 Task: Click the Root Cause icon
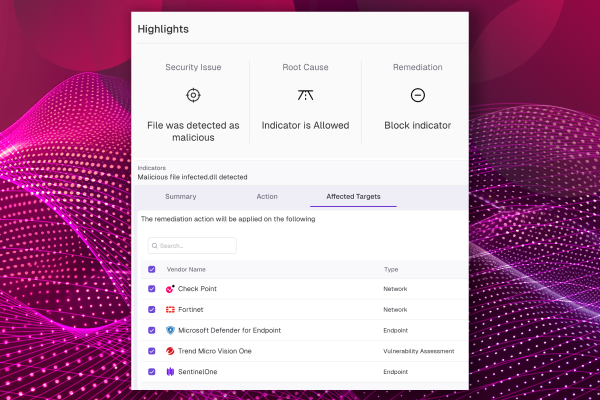coord(305,95)
